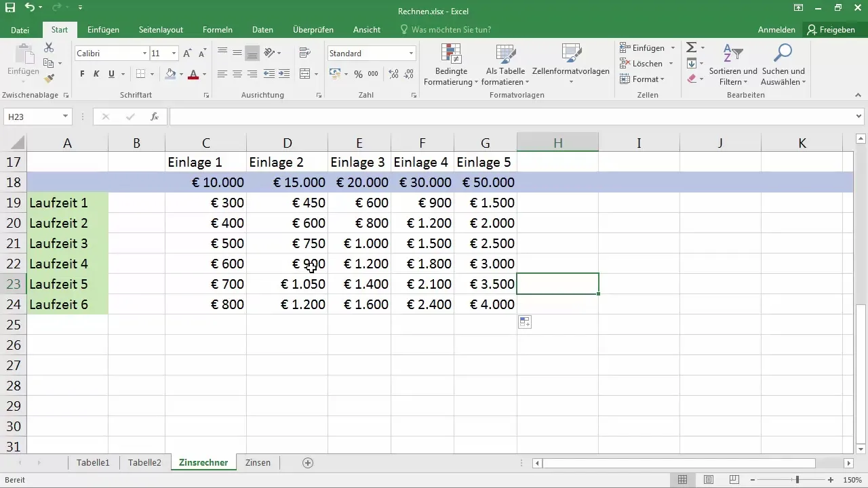Click the insert function fx icon
The width and height of the screenshot is (868, 488).
coord(155,117)
